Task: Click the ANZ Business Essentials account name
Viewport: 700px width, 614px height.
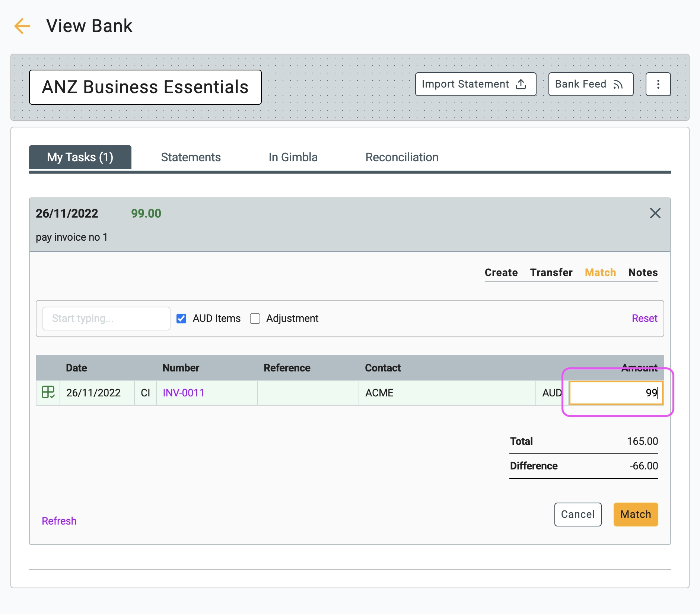Action: point(145,87)
